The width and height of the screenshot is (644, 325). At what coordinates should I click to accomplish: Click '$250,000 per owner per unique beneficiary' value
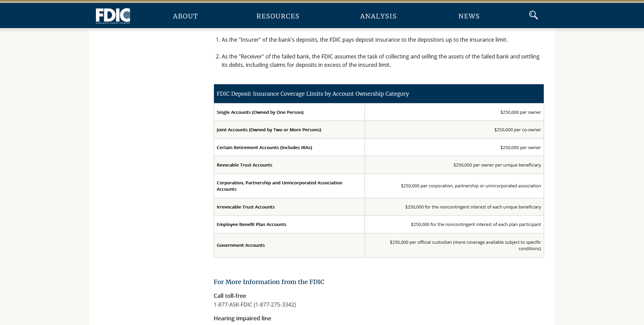pos(497,165)
